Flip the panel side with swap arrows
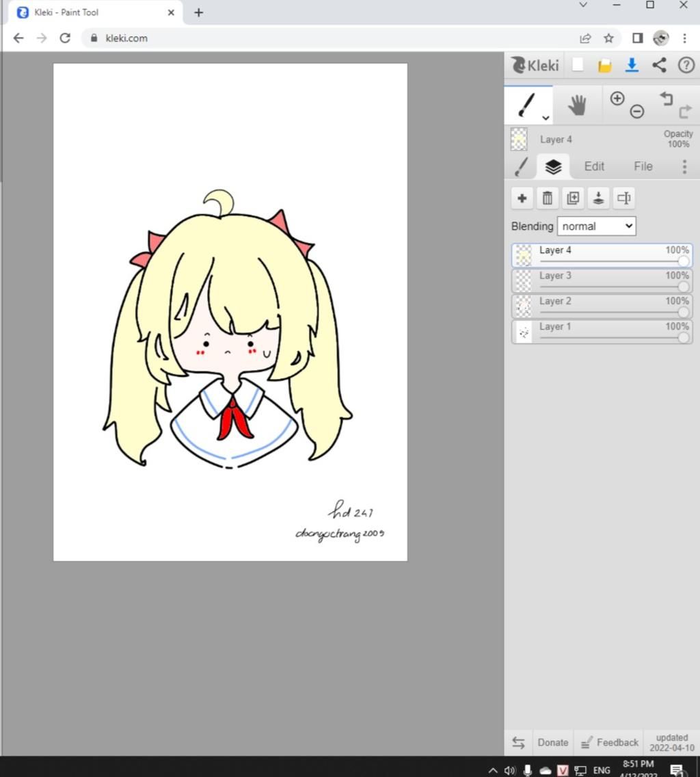Screen dimensions: 700x777 (518, 742)
